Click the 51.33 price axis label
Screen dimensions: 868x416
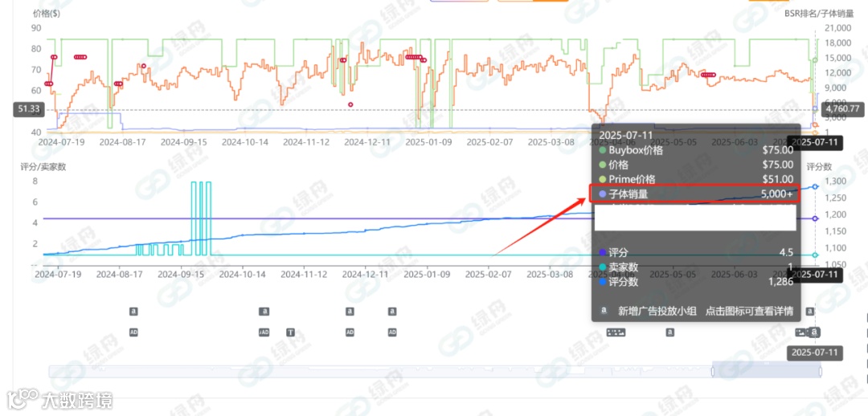29,109
